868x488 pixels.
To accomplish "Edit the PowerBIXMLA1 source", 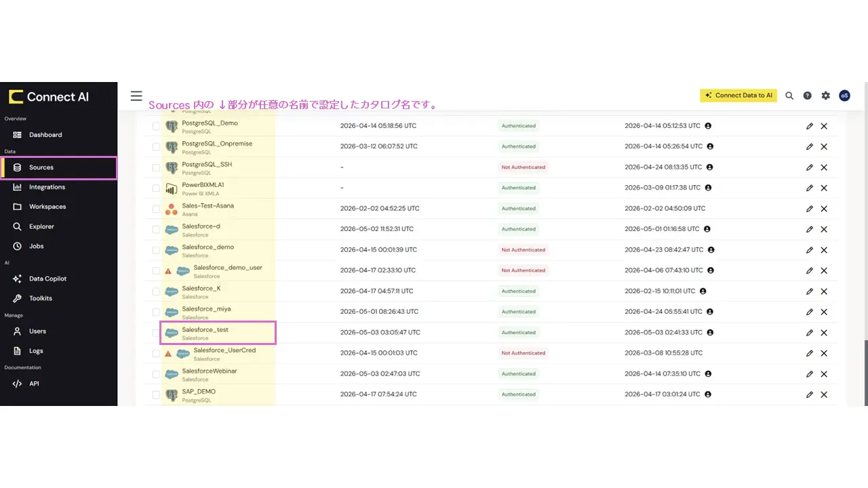I will click(810, 188).
